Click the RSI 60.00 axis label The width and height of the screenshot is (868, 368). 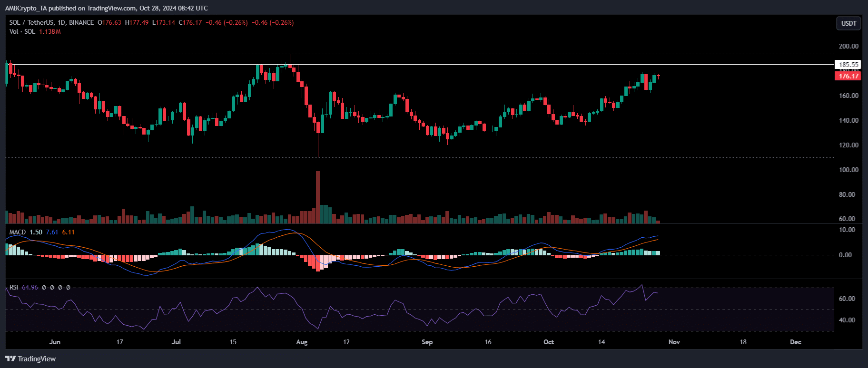coord(847,299)
